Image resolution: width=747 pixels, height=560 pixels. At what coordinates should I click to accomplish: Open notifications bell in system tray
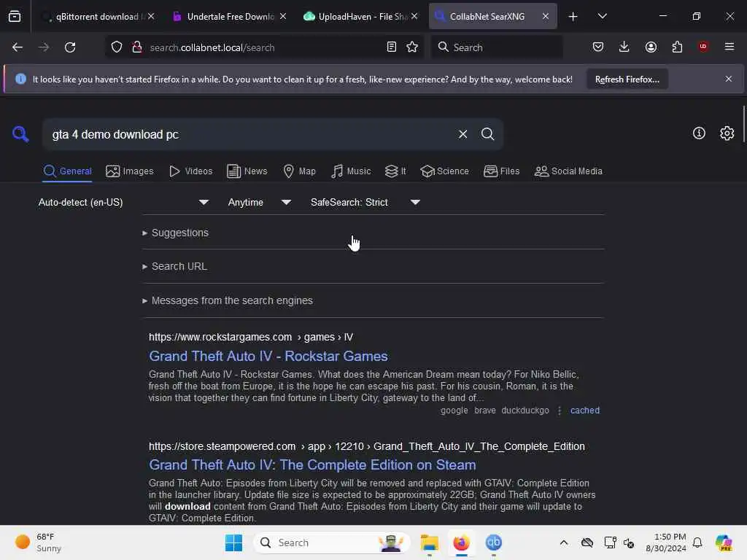click(697, 542)
